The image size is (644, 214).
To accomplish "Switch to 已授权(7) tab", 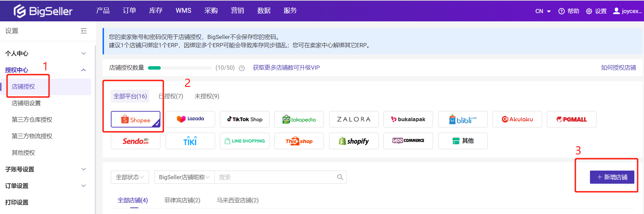I will 171,96.
